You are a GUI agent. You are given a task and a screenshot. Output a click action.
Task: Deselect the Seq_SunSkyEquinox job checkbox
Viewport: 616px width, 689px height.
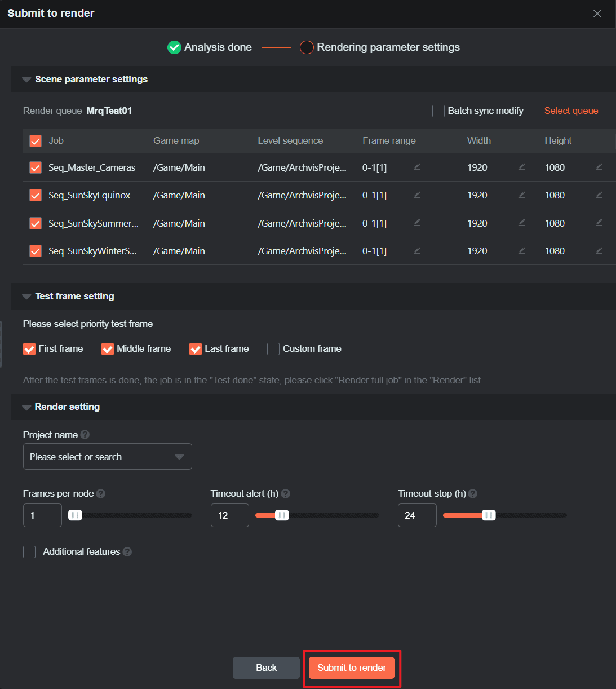(x=36, y=196)
